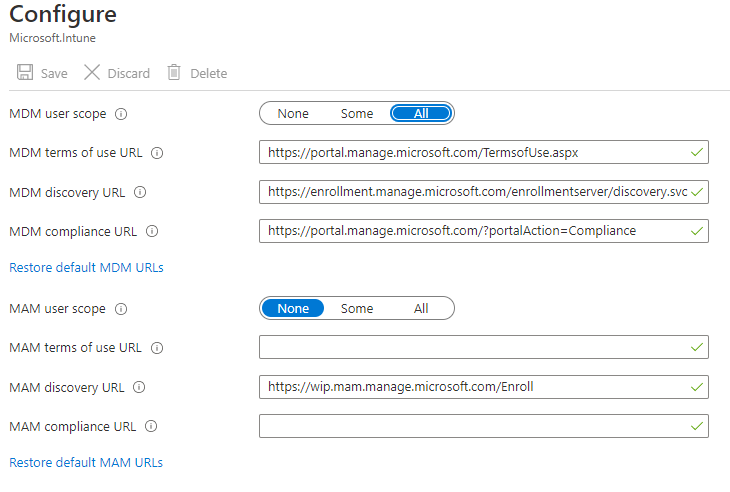Click info icon next to MAM compliance URL
This screenshot has height=492, width=730.
[151, 426]
